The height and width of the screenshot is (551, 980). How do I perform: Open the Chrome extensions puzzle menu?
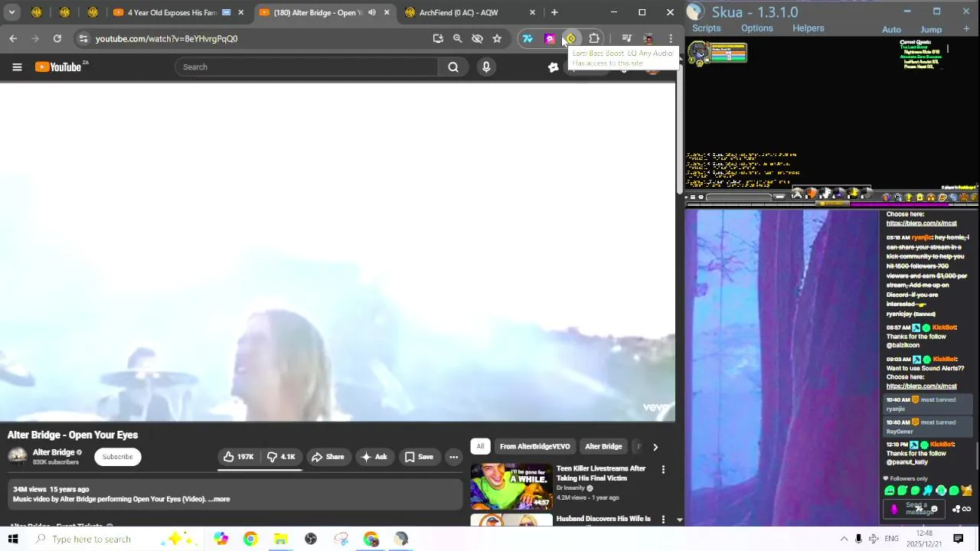(x=594, y=38)
